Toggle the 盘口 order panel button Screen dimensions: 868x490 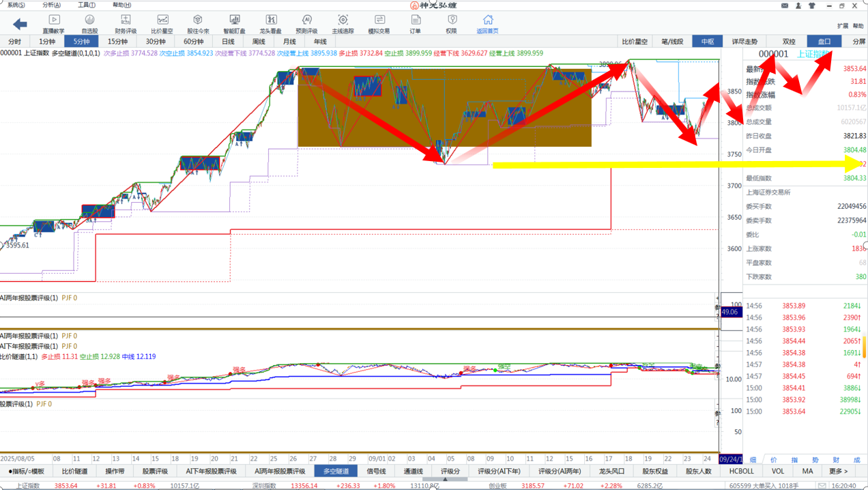tap(824, 42)
